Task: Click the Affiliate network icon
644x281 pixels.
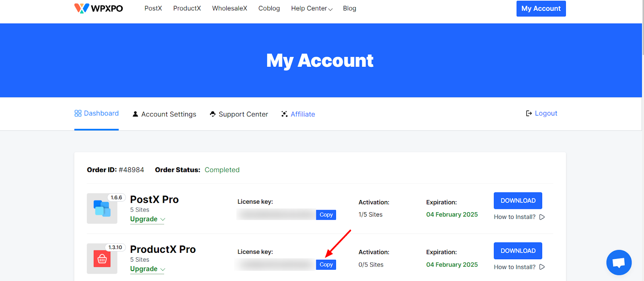Action: [x=285, y=114]
